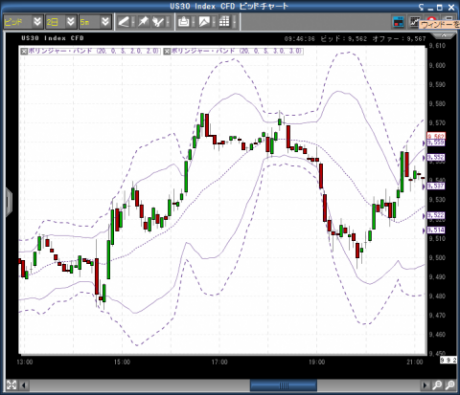Open the data grid table icon

click(x=224, y=22)
